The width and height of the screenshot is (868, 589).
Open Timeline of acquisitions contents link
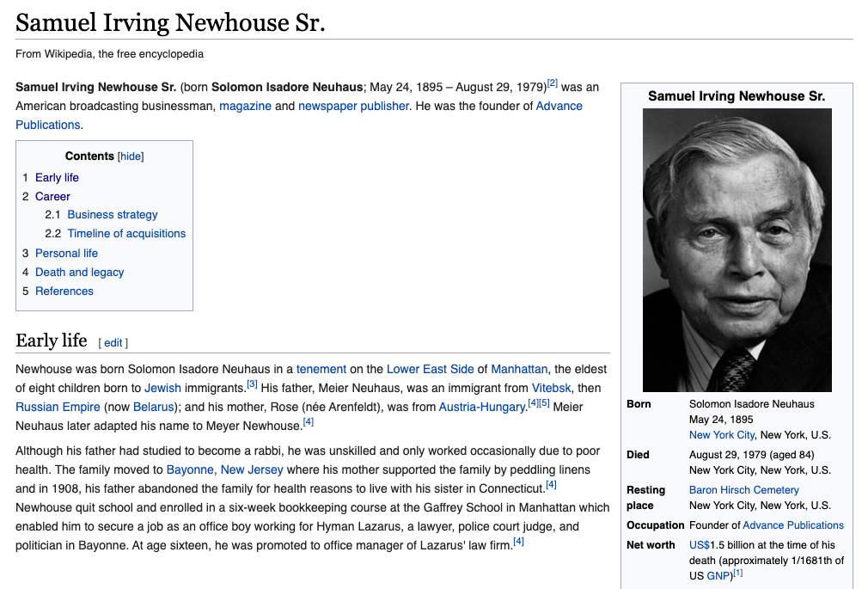point(126,234)
